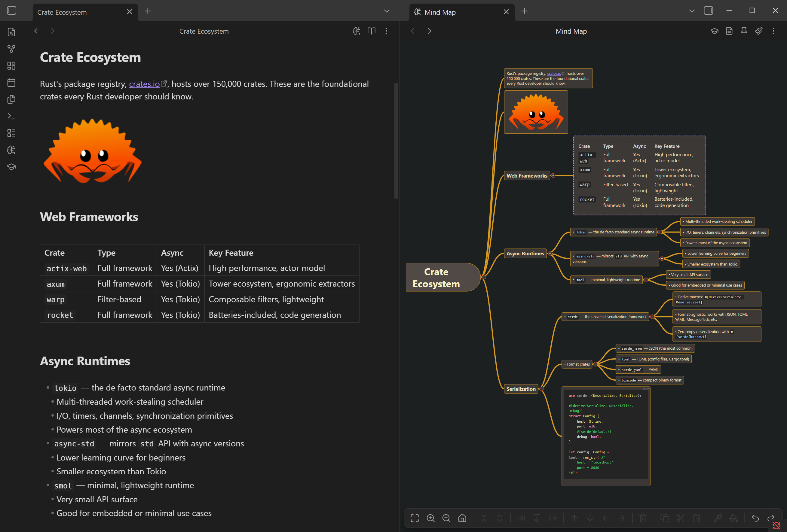Collapse the Web Frameworks branch

[x=553, y=176]
